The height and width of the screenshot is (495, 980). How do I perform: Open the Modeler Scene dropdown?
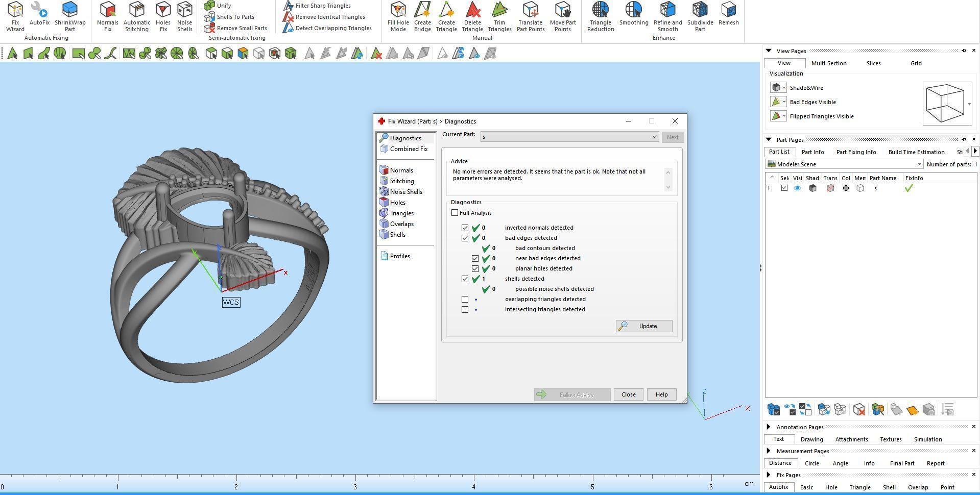pyautogui.click(x=844, y=164)
